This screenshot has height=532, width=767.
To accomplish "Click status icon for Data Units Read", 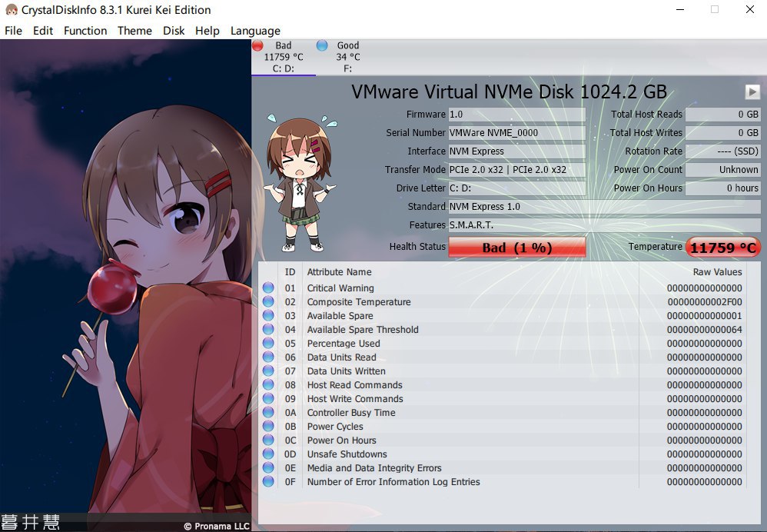I will [268, 357].
